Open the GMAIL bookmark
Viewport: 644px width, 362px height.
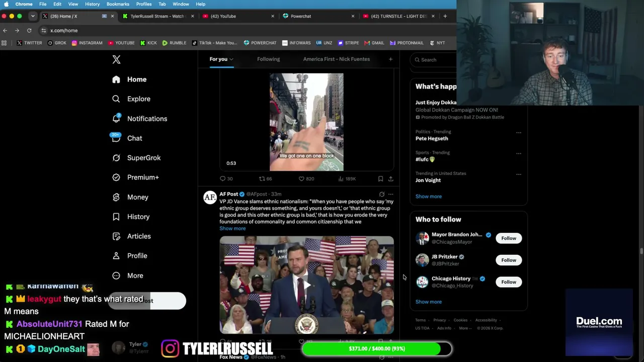(x=374, y=43)
